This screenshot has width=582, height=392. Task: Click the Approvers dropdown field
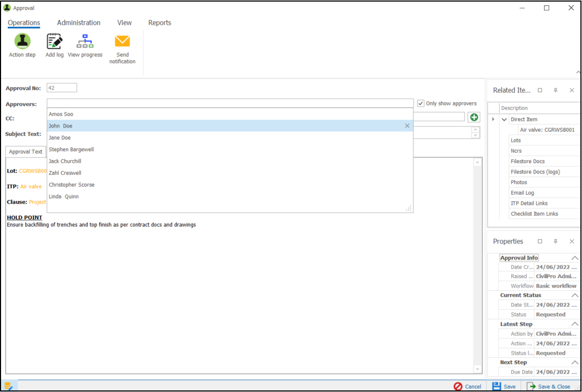(230, 103)
